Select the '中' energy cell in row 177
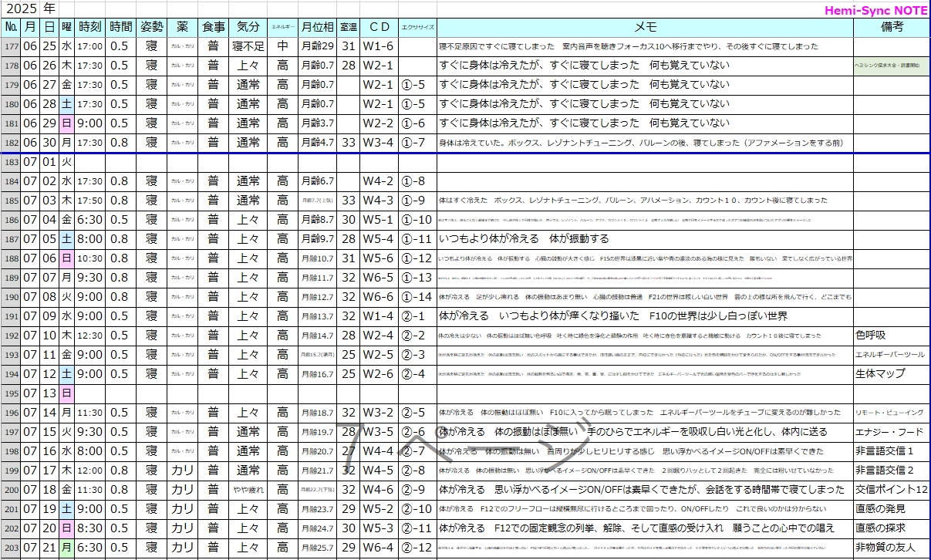The image size is (931, 560). [x=283, y=46]
